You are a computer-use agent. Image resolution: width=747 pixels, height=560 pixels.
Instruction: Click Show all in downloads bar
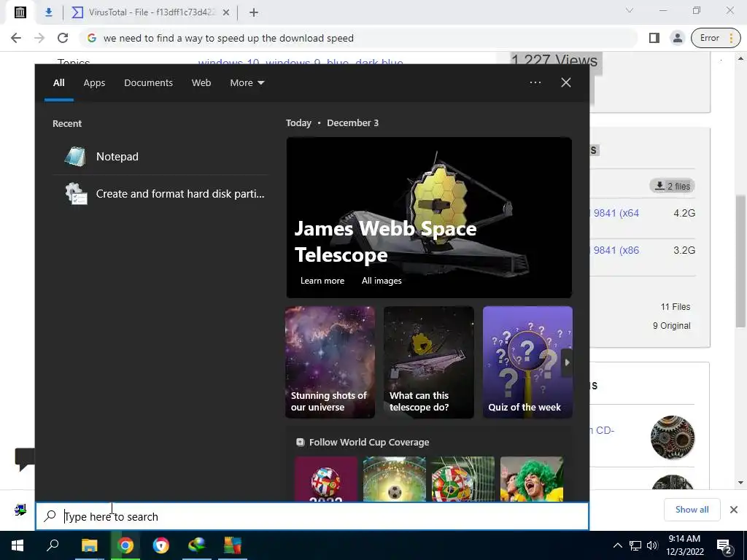692,510
